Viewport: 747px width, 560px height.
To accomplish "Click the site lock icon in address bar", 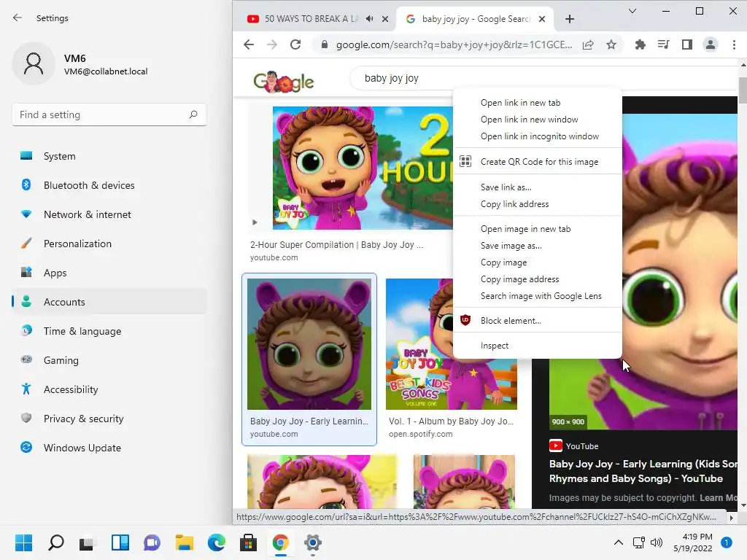I will (325, 44).
